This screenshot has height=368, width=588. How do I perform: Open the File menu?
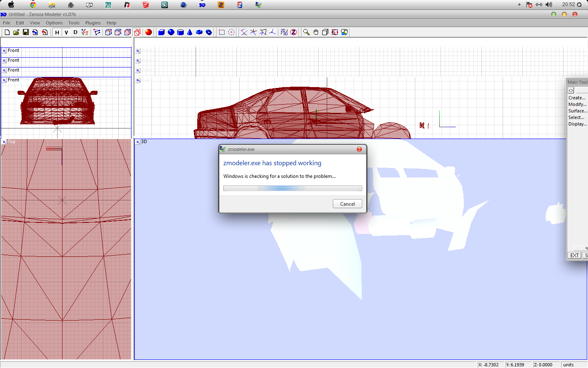7,23
